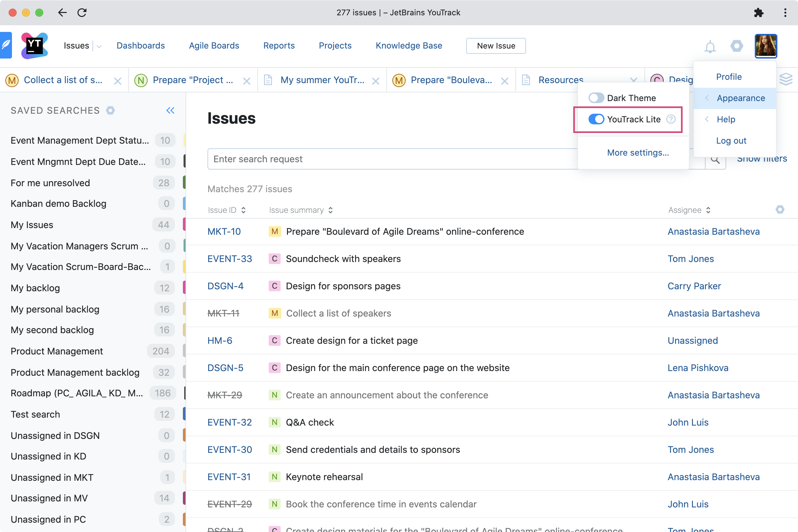Viewport: 798px width, 532px height.
Task: Click the browser extensions puzzle icon
Action: tap(759, 13)
